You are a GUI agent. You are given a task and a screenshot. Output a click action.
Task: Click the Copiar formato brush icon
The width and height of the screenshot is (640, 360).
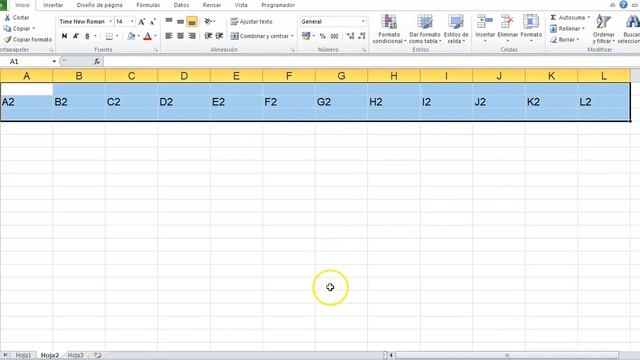(7, 40)
